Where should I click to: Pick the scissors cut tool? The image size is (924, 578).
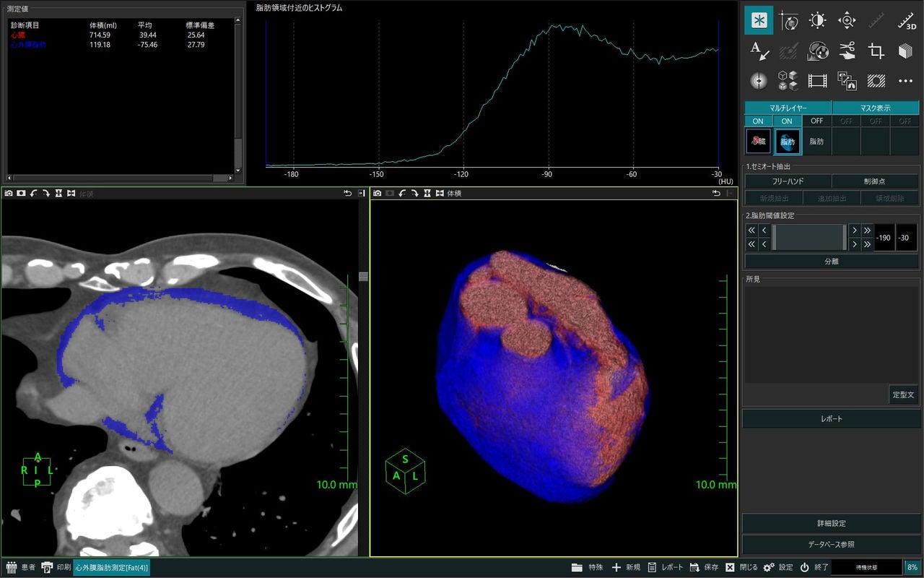[847, 51]
